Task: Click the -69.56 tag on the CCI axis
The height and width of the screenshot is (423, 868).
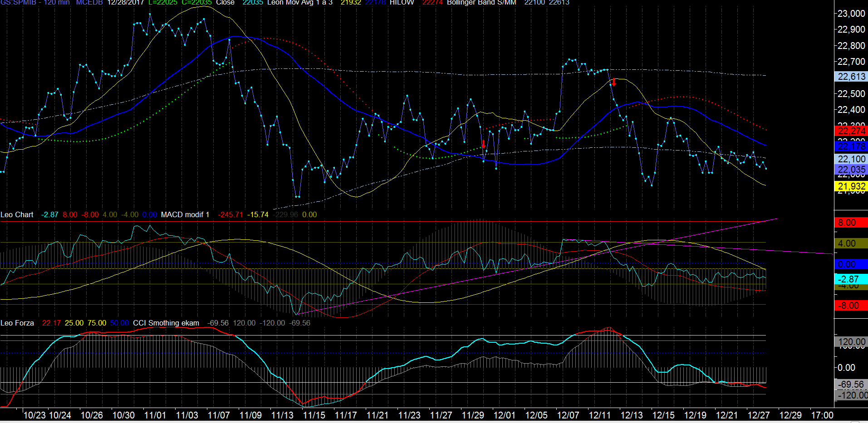Action: [x=851, y=384]
